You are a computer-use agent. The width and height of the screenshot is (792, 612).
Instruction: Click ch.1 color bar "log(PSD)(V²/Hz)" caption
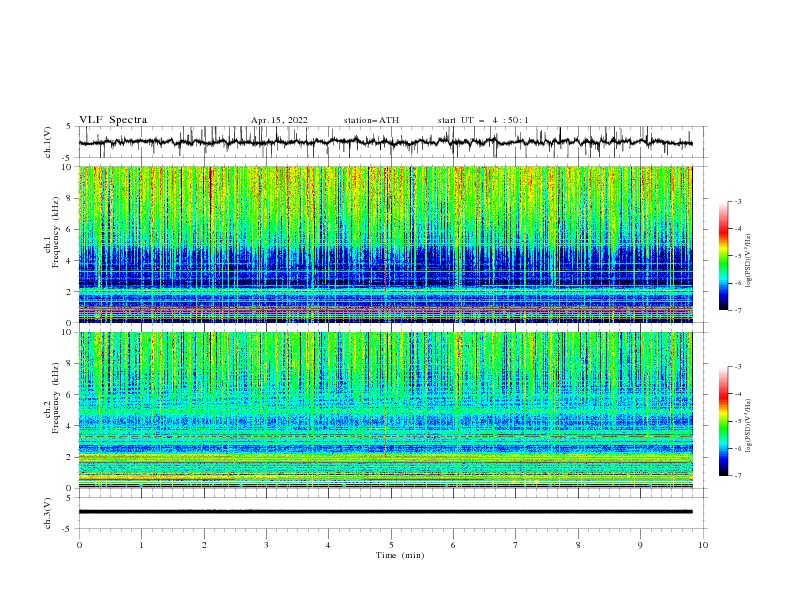(x=749, y=261)
